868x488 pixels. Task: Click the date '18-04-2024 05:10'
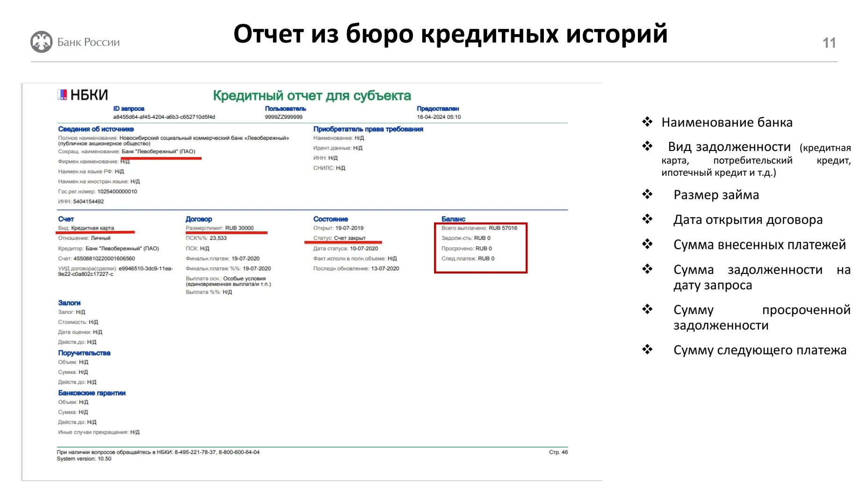439,117
